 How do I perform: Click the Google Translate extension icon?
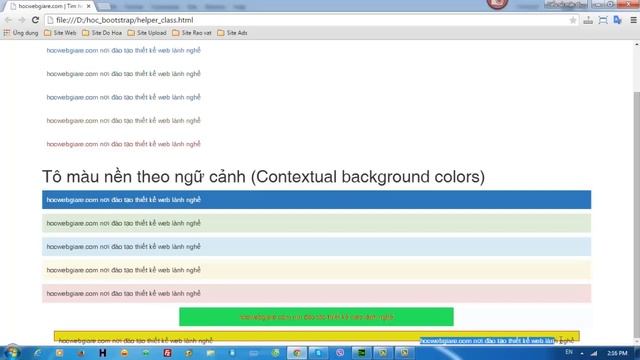tap(618, 20)
